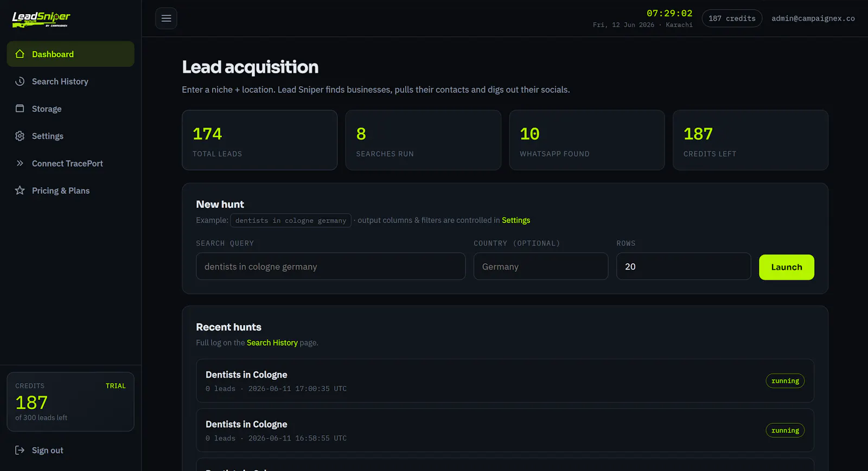868x471 pixels.
Task: Click the Dashboard home icon
Action: click(x=20, y=54)
